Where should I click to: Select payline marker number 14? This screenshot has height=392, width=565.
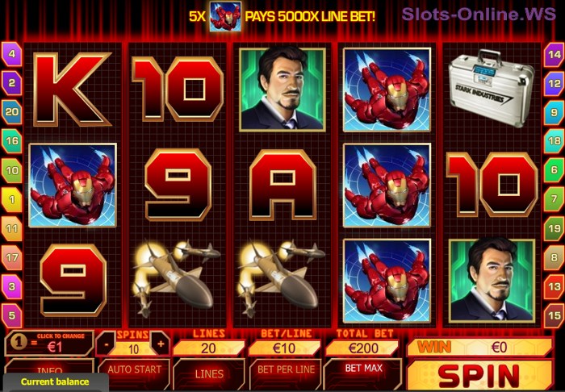point(555,54)
